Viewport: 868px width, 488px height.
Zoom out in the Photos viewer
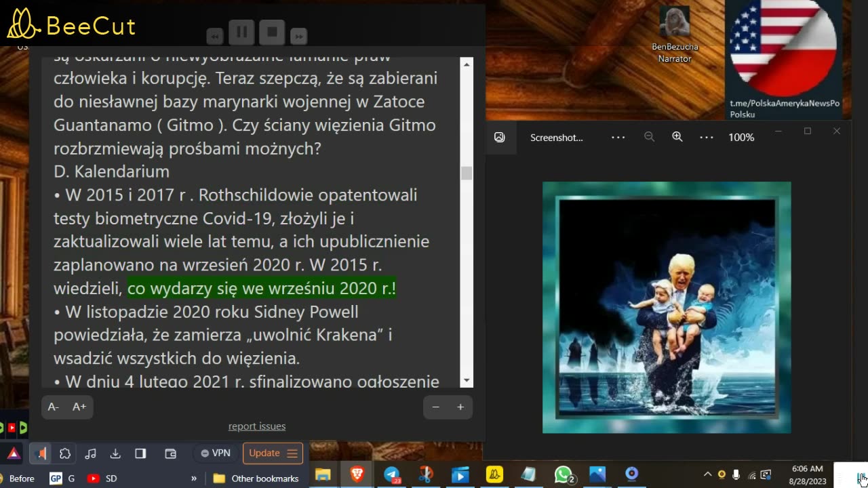pyautogui.click(x=649, y=137)
